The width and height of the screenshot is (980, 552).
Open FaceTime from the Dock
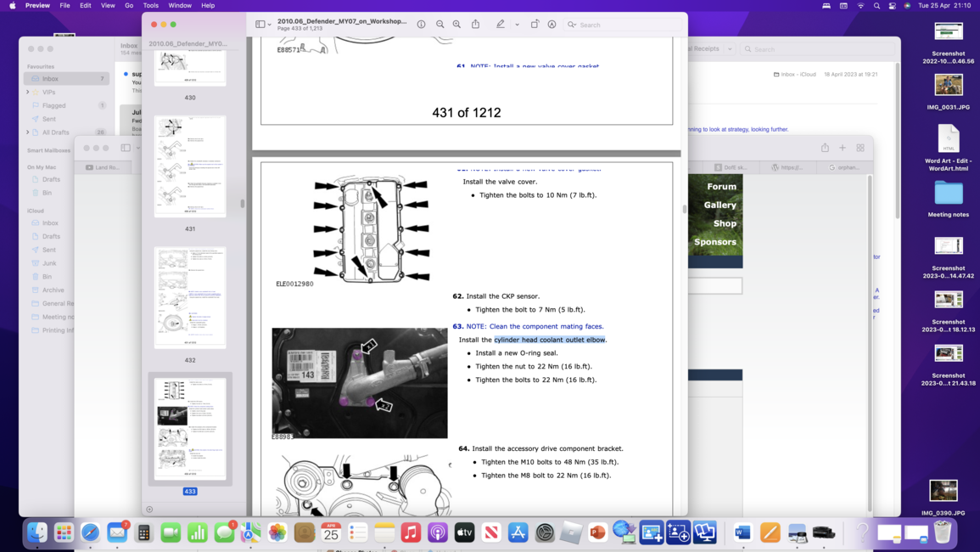point(171,532)
